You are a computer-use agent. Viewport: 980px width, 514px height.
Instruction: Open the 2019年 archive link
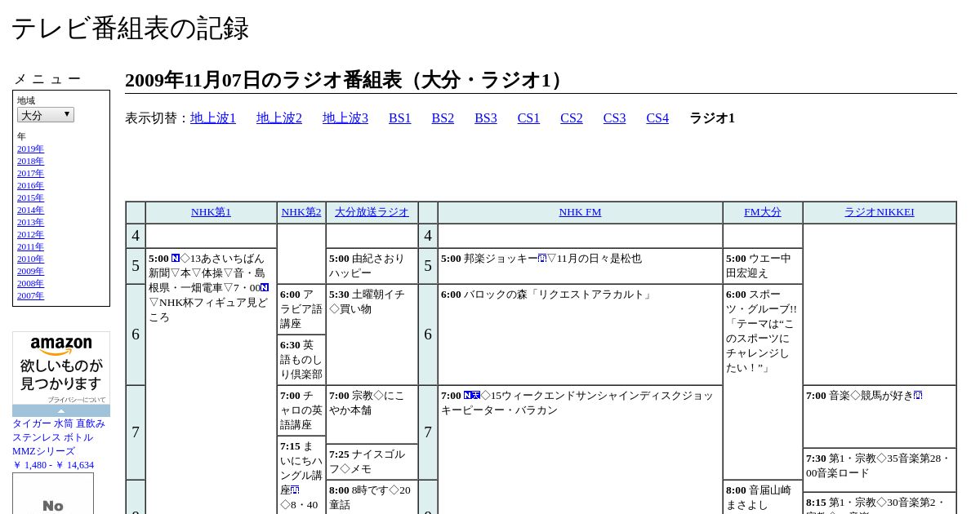pos(30,148)
